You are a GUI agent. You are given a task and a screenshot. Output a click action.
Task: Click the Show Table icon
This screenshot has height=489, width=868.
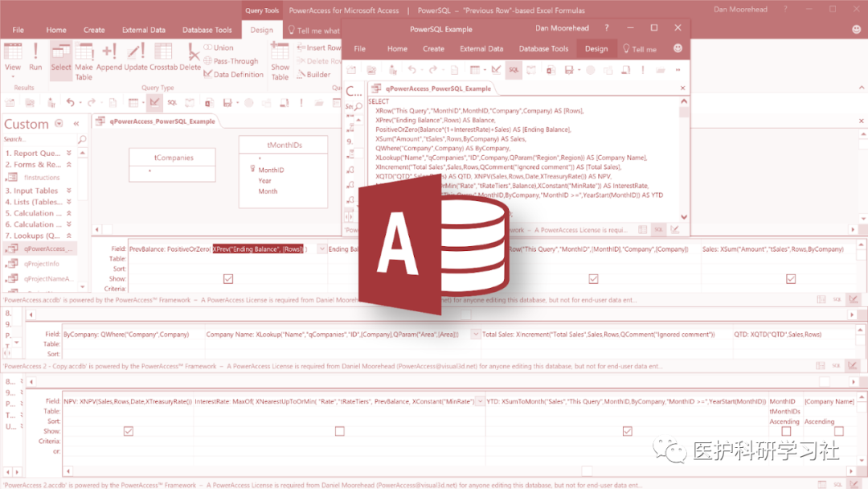280,61
